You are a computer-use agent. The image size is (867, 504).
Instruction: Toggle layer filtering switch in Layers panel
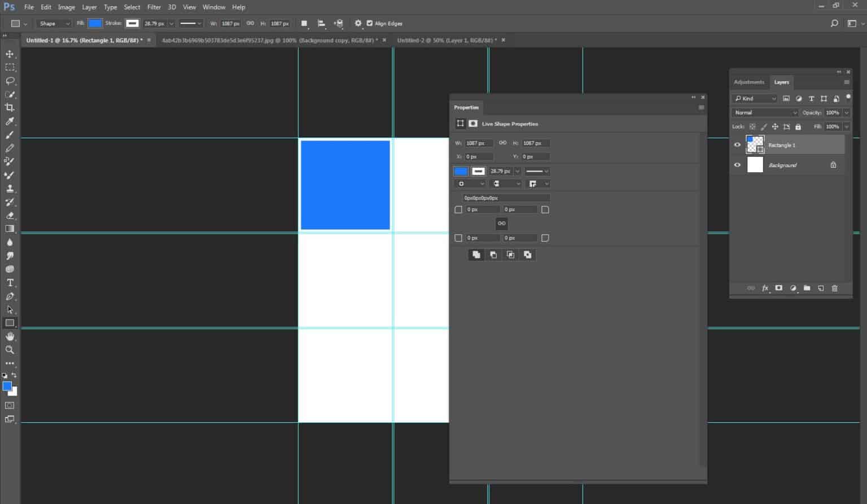[848, 97]
